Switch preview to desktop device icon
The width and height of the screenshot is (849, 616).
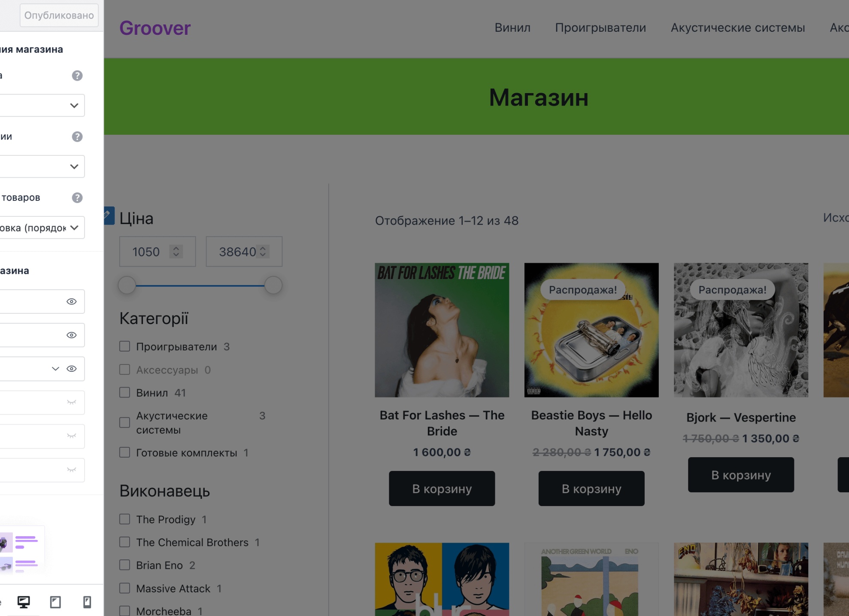click(x=24, y=602)
